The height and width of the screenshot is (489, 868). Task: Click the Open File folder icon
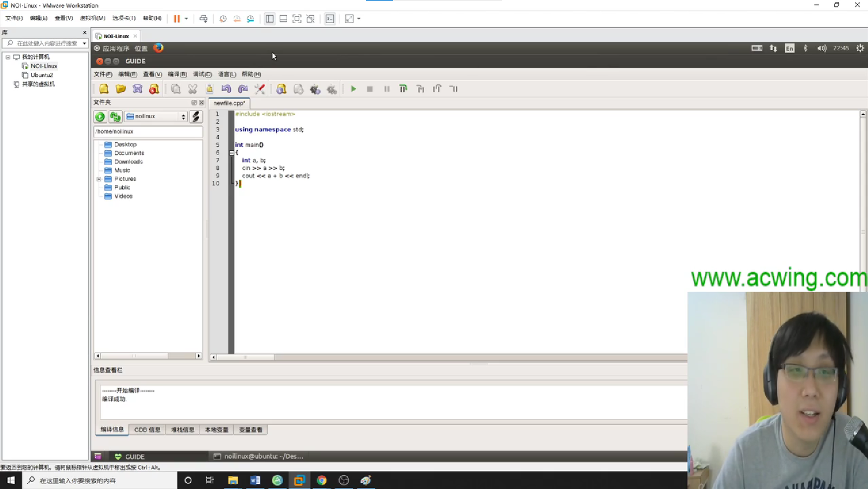coord(121,89)
